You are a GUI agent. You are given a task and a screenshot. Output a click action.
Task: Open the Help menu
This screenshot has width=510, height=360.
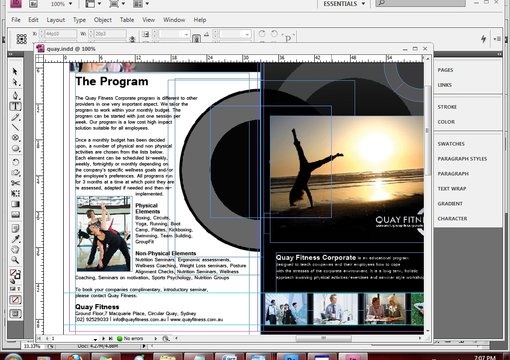[200, 20]
